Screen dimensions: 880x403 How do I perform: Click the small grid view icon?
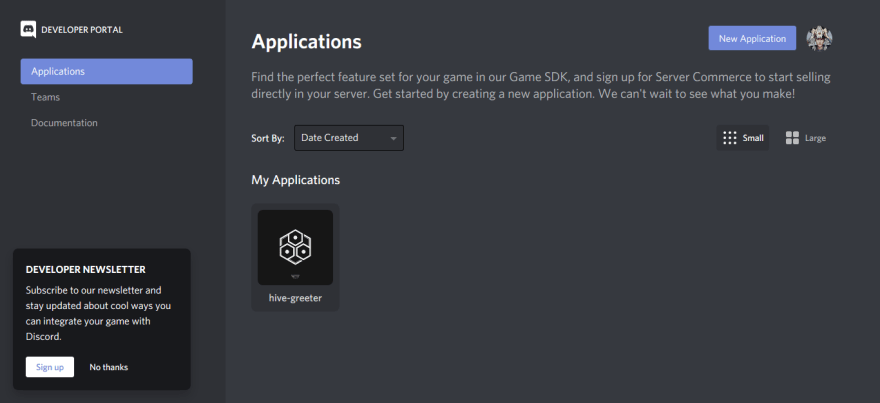pos(730,138)
